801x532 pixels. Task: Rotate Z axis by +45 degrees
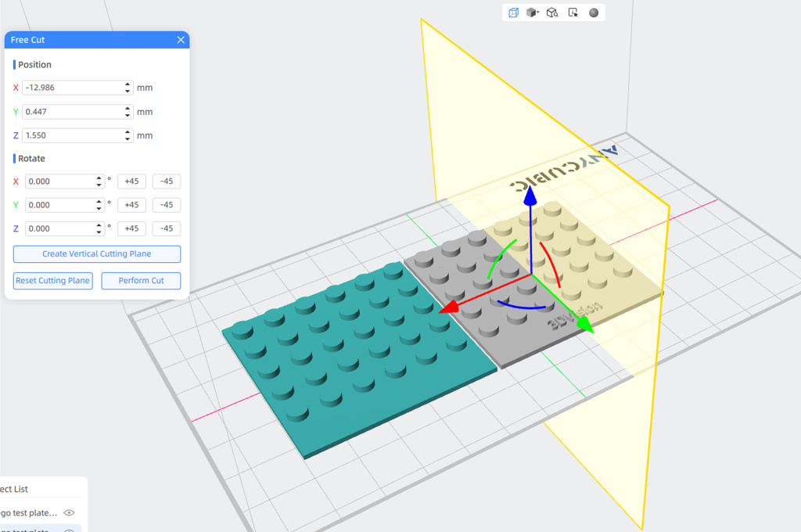(131, 228)
